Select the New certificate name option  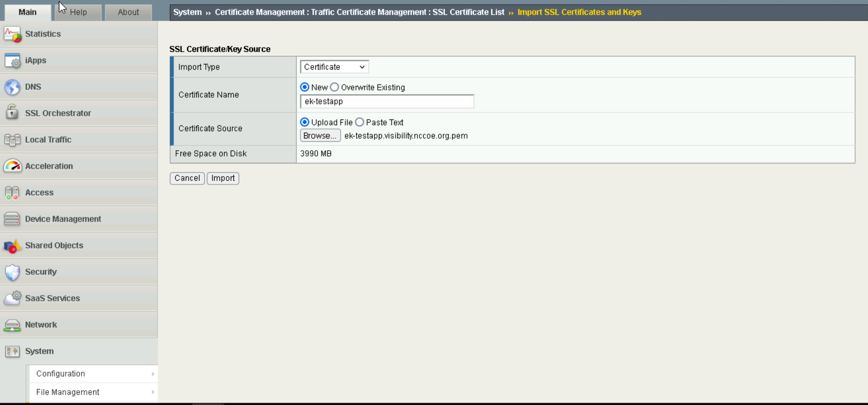pyautogui.click(x=305, y=87)
